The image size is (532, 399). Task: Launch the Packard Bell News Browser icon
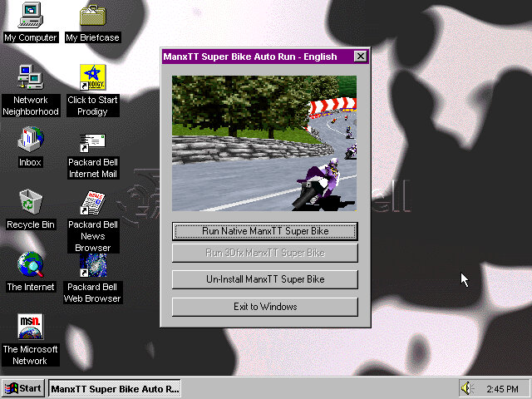pyautogui.click(x=92, y=204)
